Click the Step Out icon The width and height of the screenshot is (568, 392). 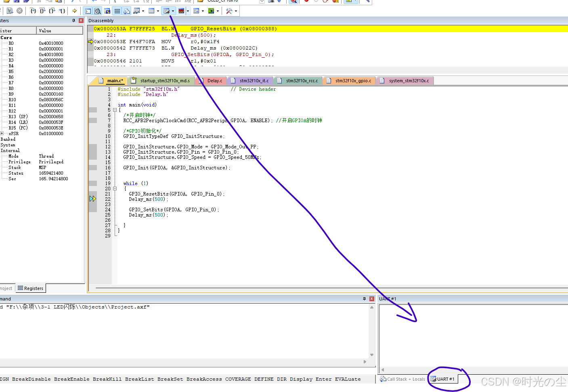click(x=52, y=11)
